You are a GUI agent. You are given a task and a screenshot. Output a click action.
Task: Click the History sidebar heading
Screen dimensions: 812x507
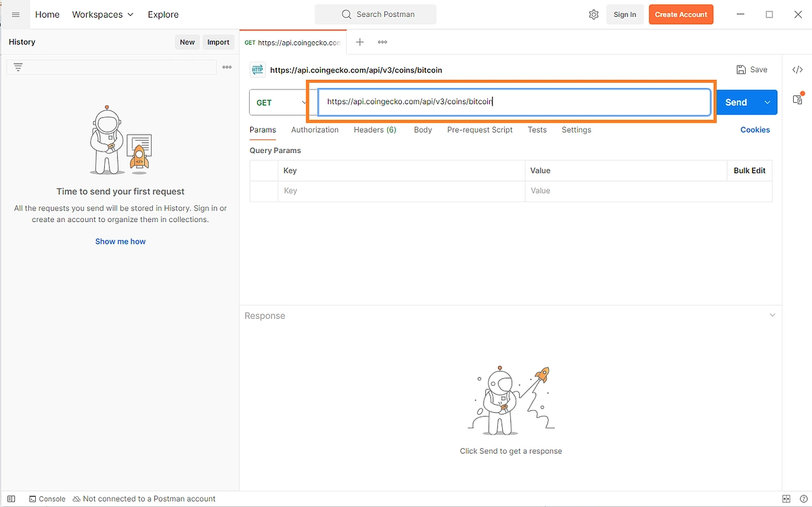click(x=22, y=42)
